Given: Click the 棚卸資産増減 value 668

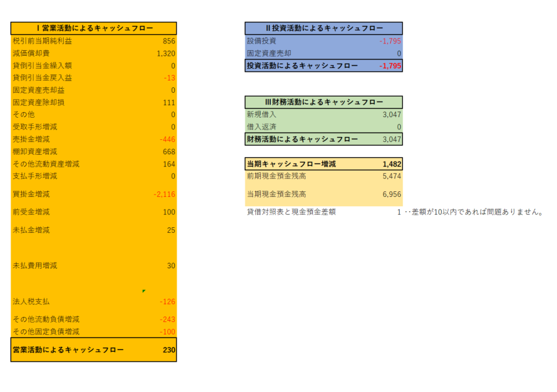Looking at the screenshot, I should coord(169,151).
